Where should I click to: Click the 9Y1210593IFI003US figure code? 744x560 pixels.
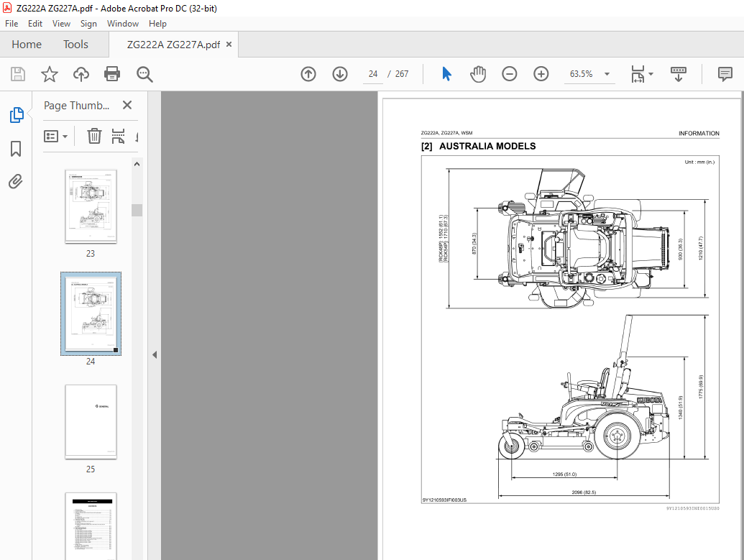click(x=444, y=500)
